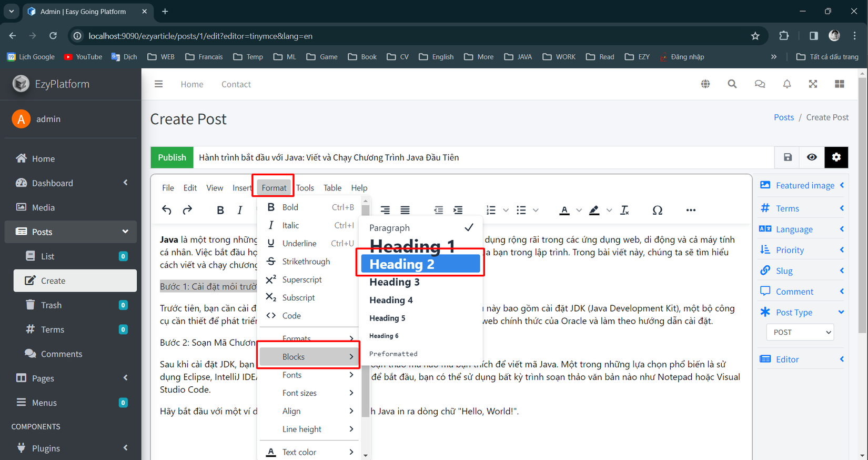Select the checked Paragraph block option
868x460 pixels.
click(420, 228)
